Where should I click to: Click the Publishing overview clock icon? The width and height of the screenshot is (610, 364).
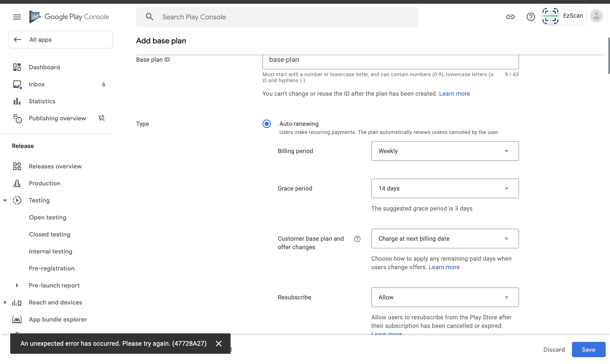pos(17,118)
